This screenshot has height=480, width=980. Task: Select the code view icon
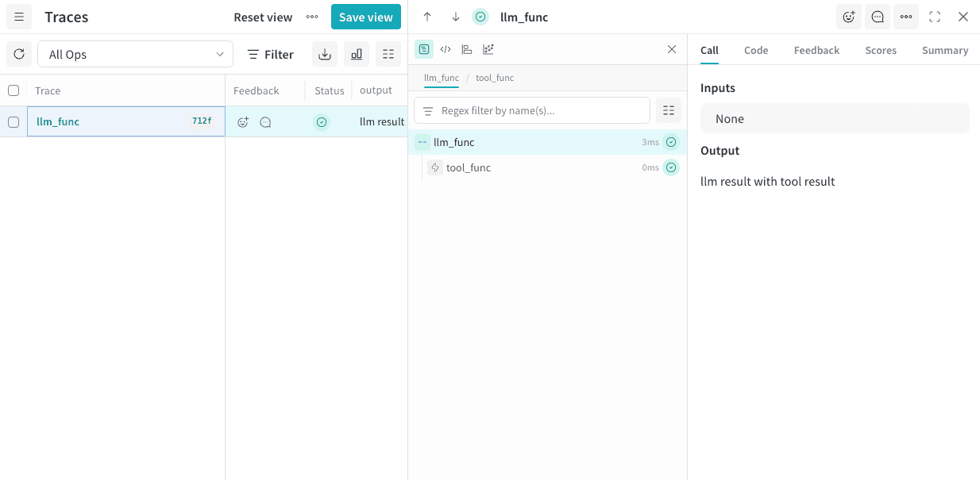click(x=446, y=49)
